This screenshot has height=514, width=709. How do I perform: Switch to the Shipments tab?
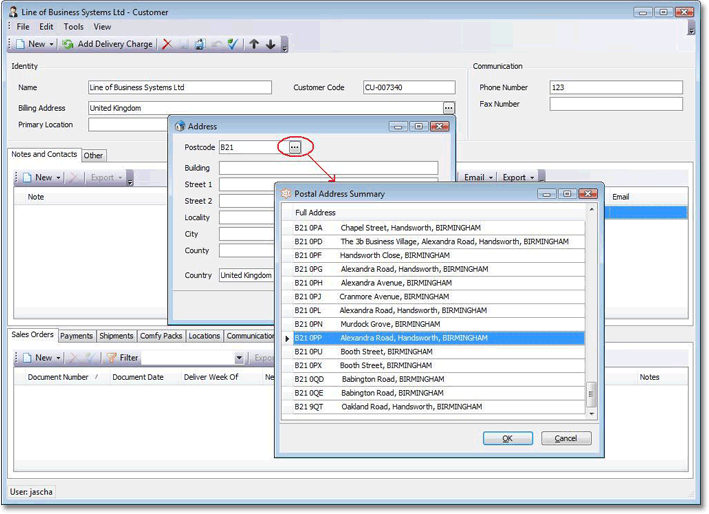pyautogui.click(x=117, y=336)
